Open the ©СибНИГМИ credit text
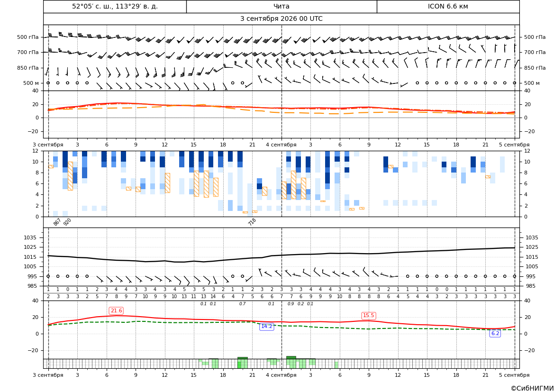Screen dimensions: 554x392 tap(532, 388)
